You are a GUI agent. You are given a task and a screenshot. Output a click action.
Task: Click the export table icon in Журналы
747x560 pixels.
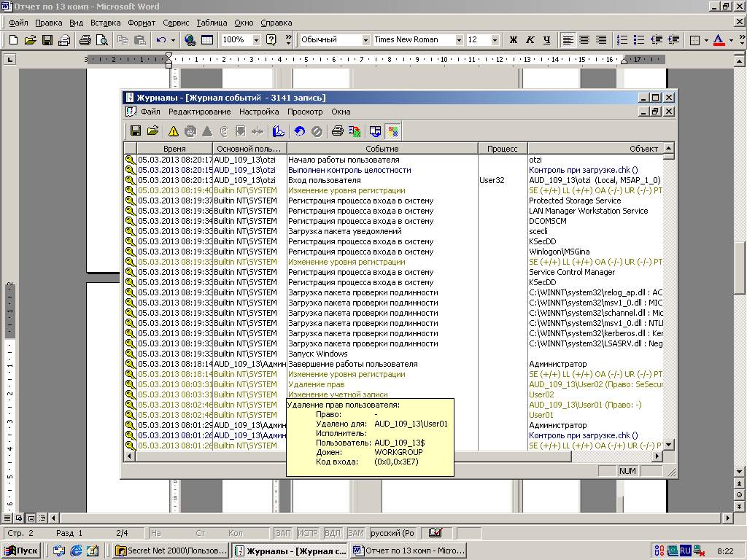click(355, 131)
